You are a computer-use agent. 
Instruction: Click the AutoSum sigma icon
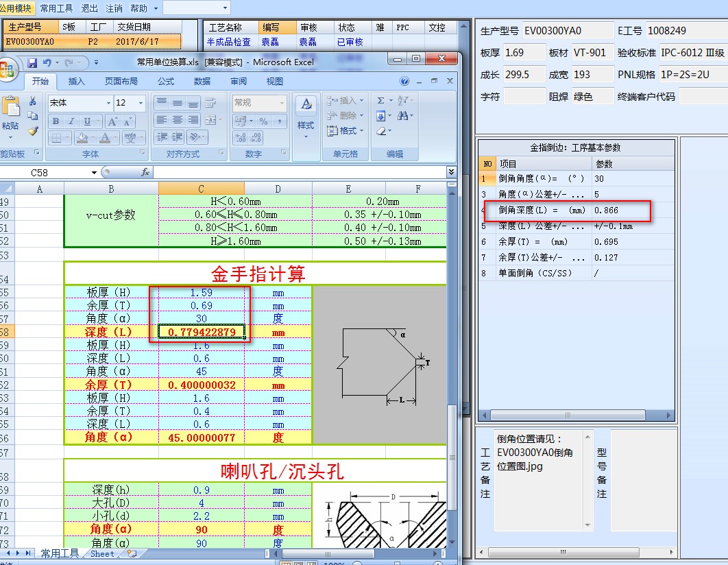tap(380, 100)
